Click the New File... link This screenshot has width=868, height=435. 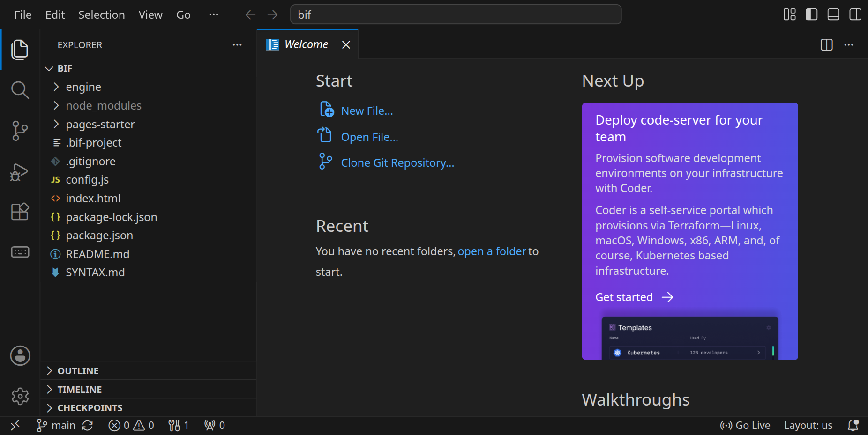pyautogui.click(x=367, y=111)
